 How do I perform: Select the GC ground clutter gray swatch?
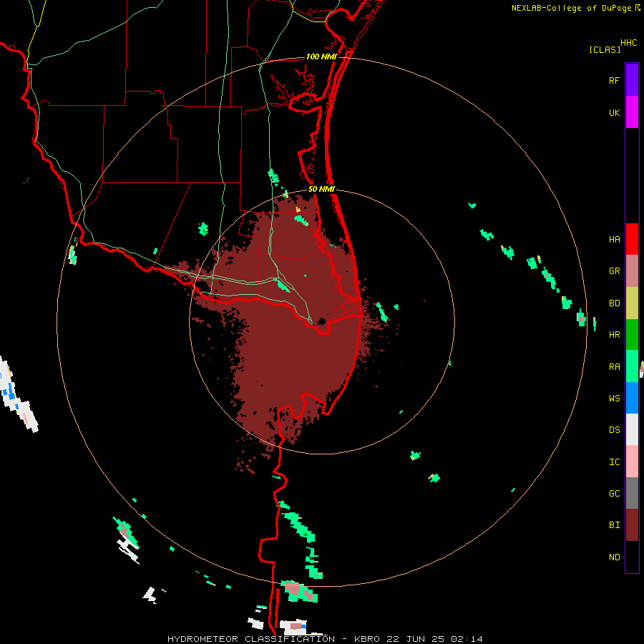[632, 493]
